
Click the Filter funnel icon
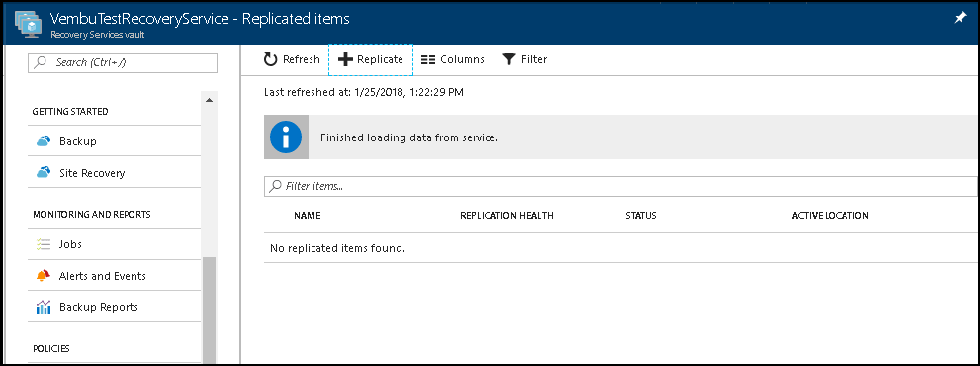point(509,60)
